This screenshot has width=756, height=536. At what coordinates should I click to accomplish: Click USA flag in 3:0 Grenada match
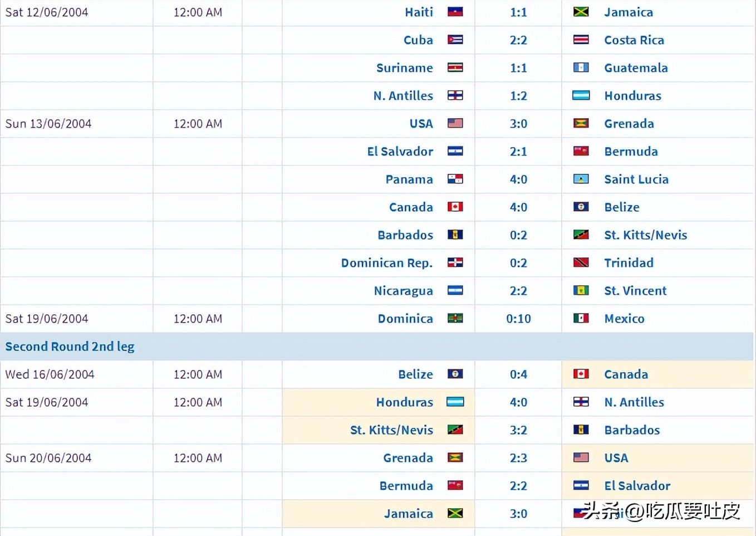[455, 123]
